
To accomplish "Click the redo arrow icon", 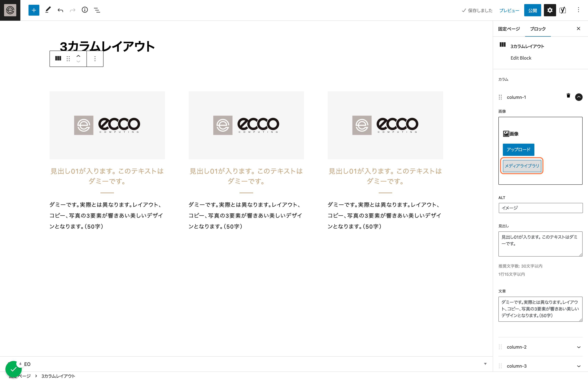I will tap(72, 10).
